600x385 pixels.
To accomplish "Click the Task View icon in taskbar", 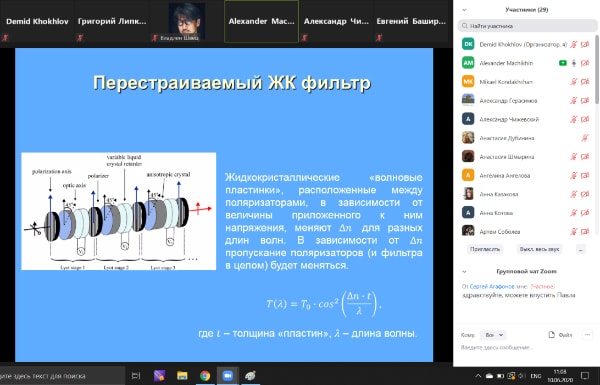I will coord(136,376).
